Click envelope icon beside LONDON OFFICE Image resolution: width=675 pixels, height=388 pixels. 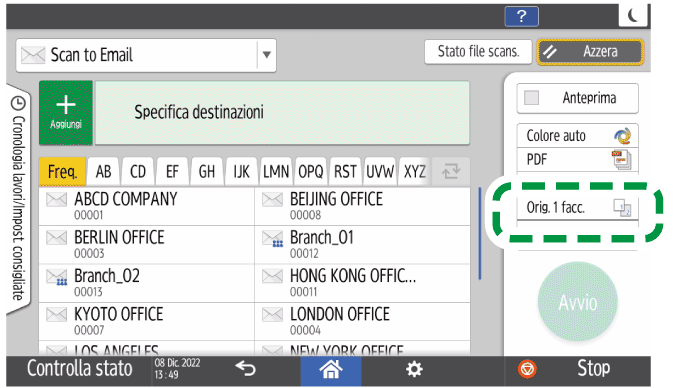click(272, 314)
